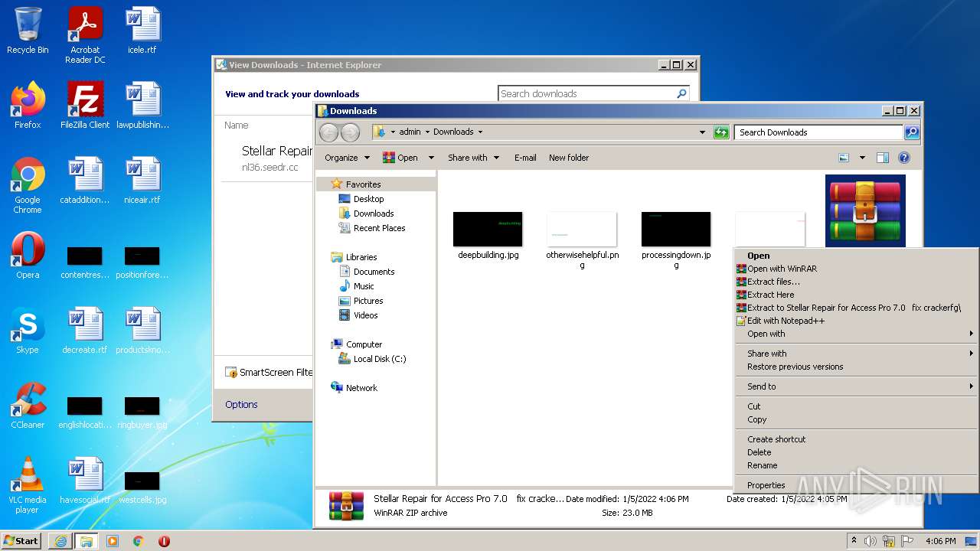Open niceair.rtf desktop file
The image size is (980, 551).
142,181
